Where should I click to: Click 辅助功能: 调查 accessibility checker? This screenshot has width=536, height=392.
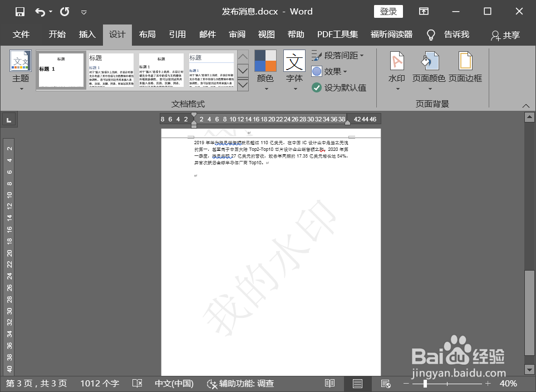coord(240,384)
